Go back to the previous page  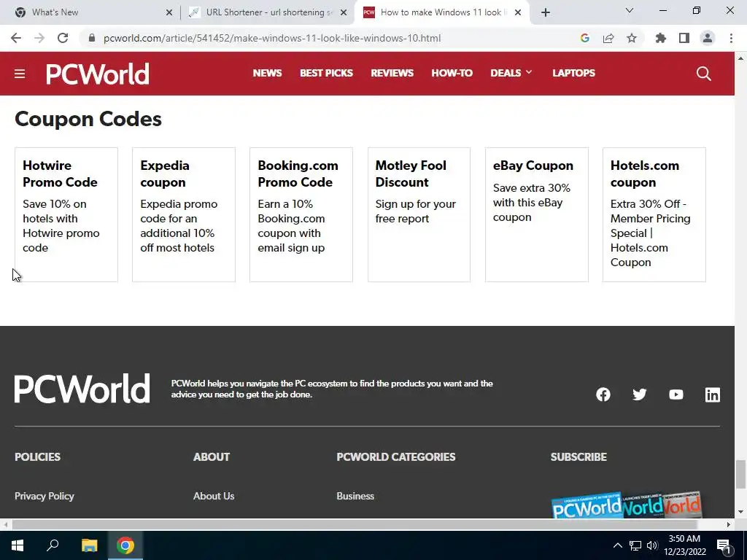[16, 38]
